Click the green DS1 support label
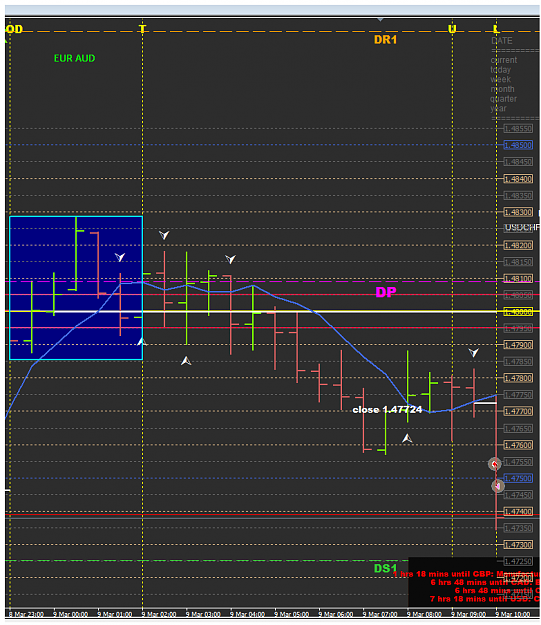The image size is (541, 625). tap(386, 568)
